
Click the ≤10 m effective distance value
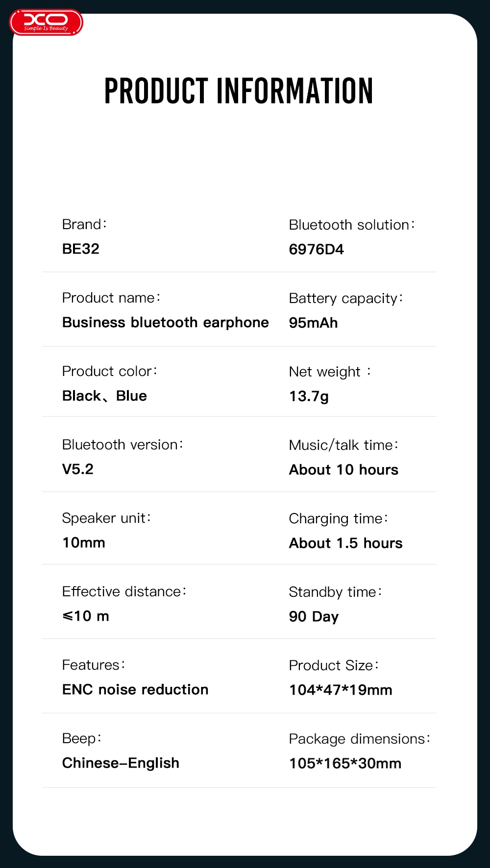tap(86, 616)
